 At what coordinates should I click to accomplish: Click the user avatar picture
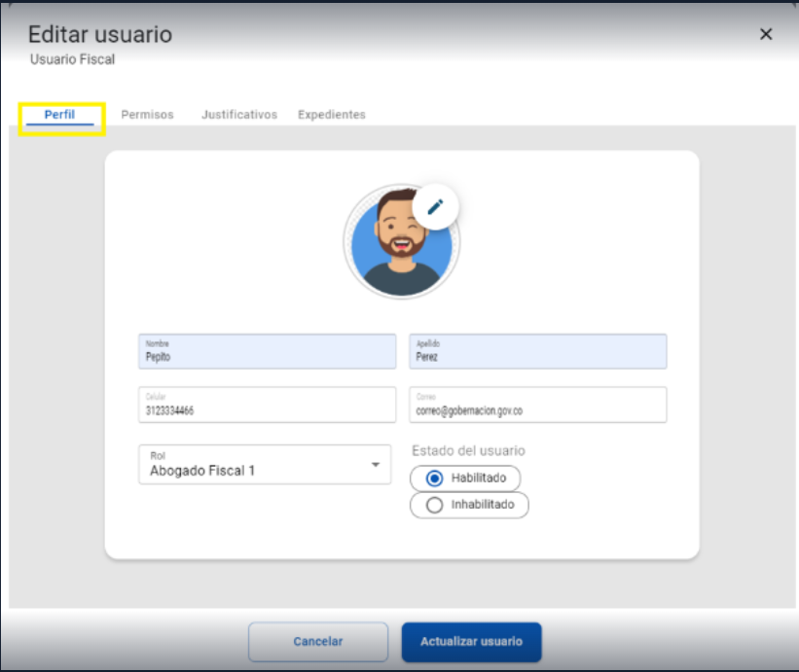pyautogui.click(x=401, y=242)
